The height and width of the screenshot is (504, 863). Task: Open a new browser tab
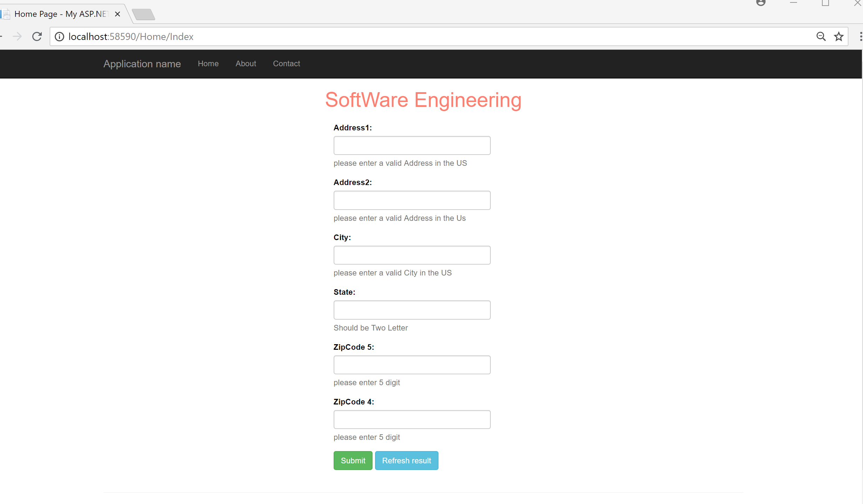(x=143, y=14)
